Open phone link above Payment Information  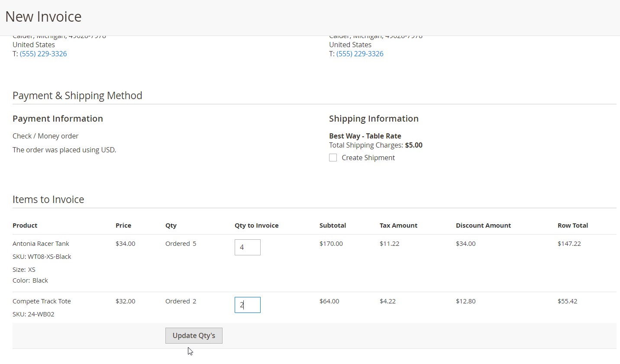pyautogui.click(x=43, y=54)
